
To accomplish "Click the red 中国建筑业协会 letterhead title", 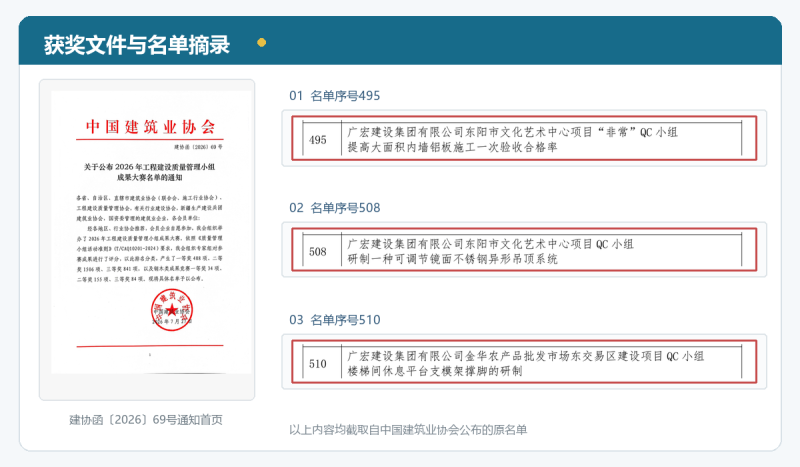I will (150, 127).
